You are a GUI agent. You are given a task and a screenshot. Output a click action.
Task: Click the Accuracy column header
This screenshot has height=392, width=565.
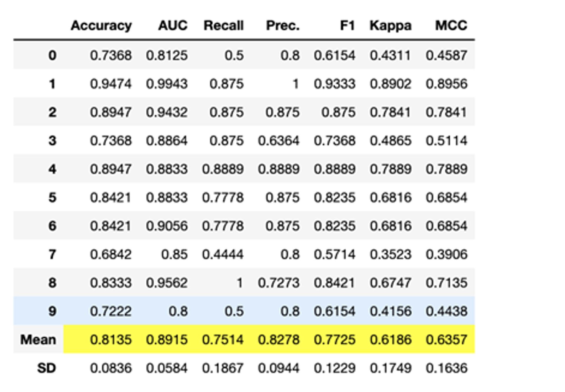pos(101,26)
